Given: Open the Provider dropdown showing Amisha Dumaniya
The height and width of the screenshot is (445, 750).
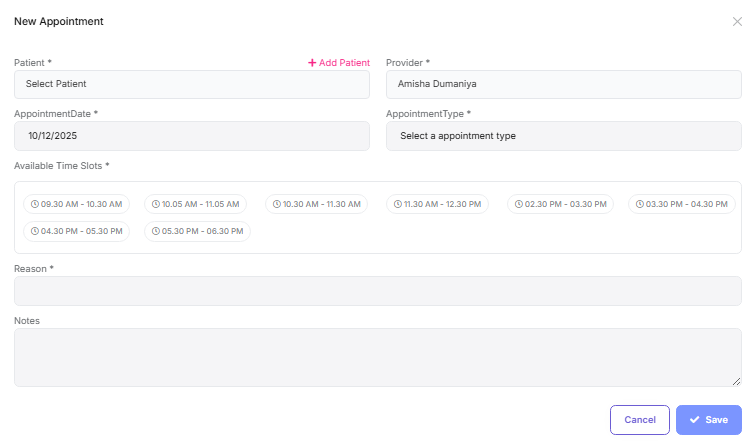Looking at the screenshot, I should pyautogui.click(x=563, y=84).
